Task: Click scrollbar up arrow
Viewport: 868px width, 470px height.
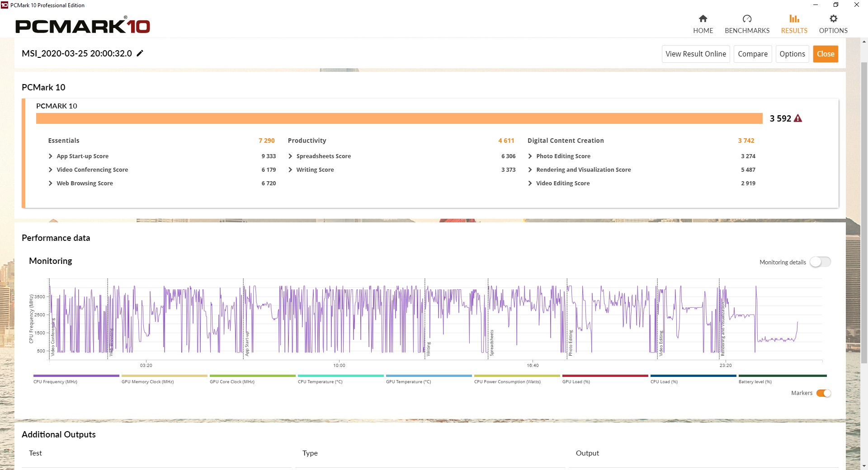Action: click(864, 42)
